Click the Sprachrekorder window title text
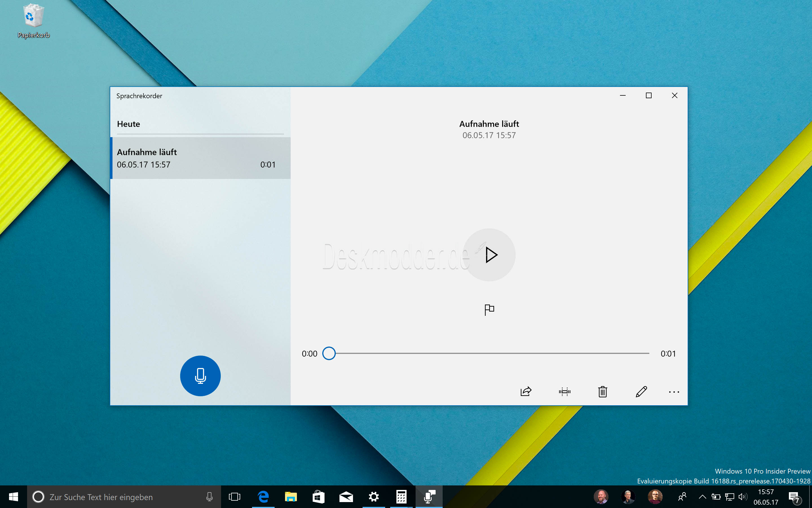Viewport: 812px width, 508px height. [139, 96]
